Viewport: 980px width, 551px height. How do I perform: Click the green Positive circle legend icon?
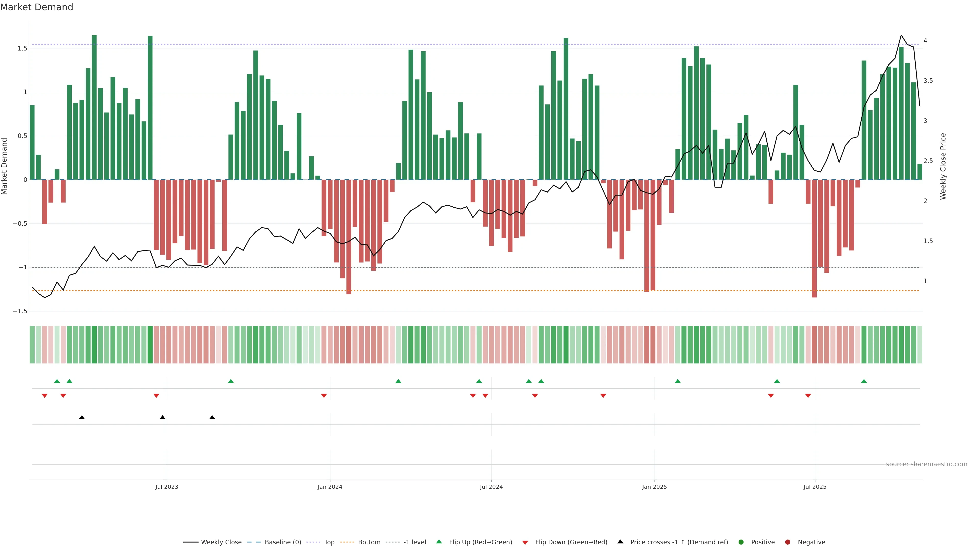coord(741,542)
